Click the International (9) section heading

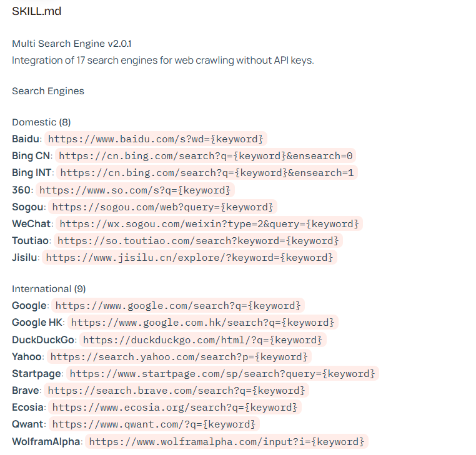click(49, 289)
